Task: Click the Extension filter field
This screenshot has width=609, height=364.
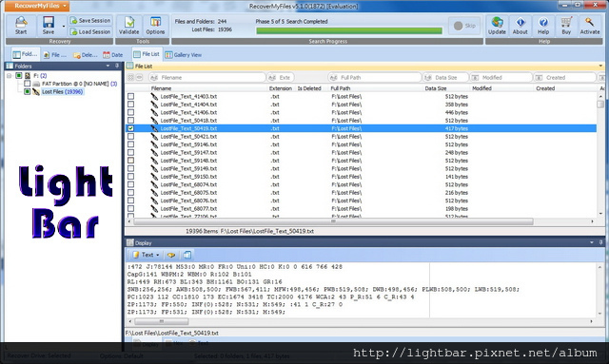Action: click(280, 78)
